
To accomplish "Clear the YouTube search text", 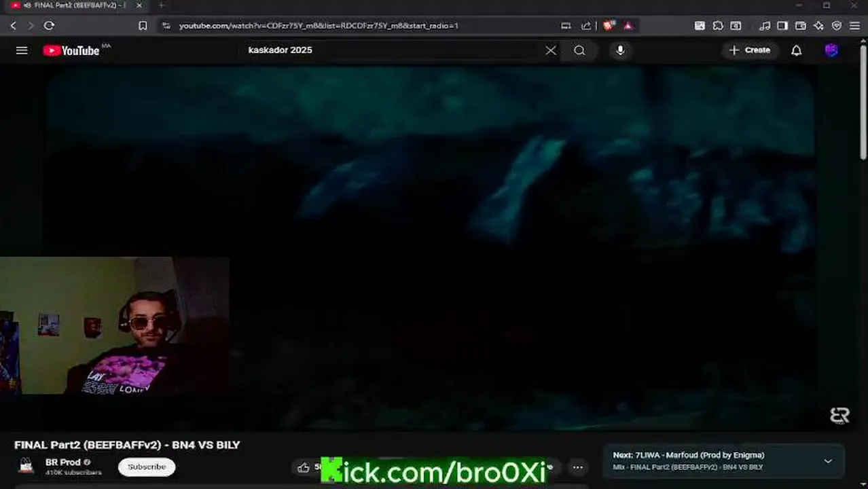I will (551, 50).
